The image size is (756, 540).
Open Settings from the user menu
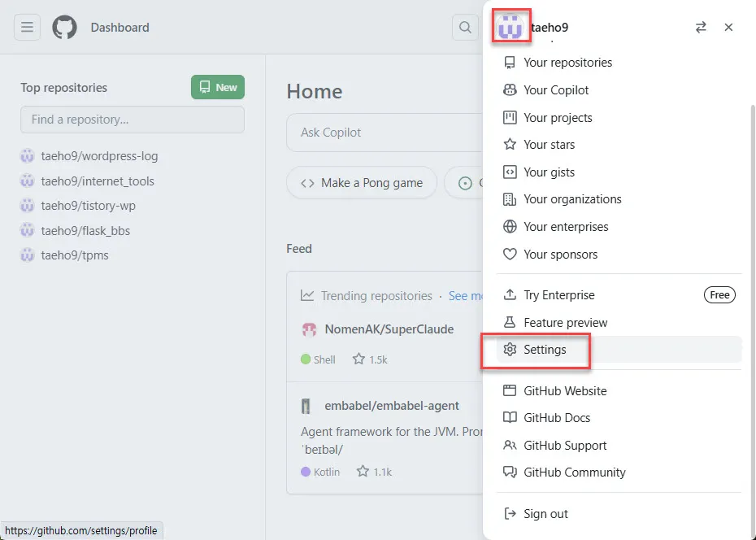545,350
